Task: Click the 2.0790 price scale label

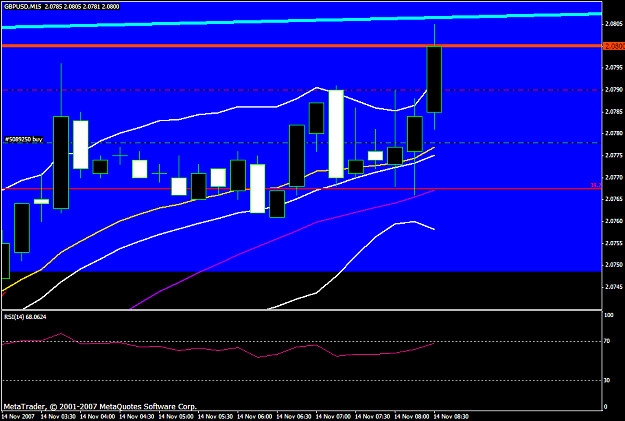Action: tap(614, 90)
